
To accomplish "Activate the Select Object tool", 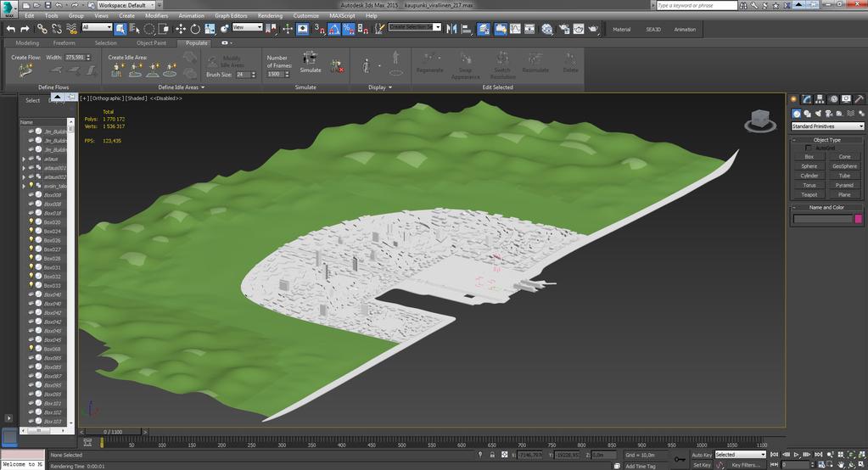I will (x=120, y=29).
